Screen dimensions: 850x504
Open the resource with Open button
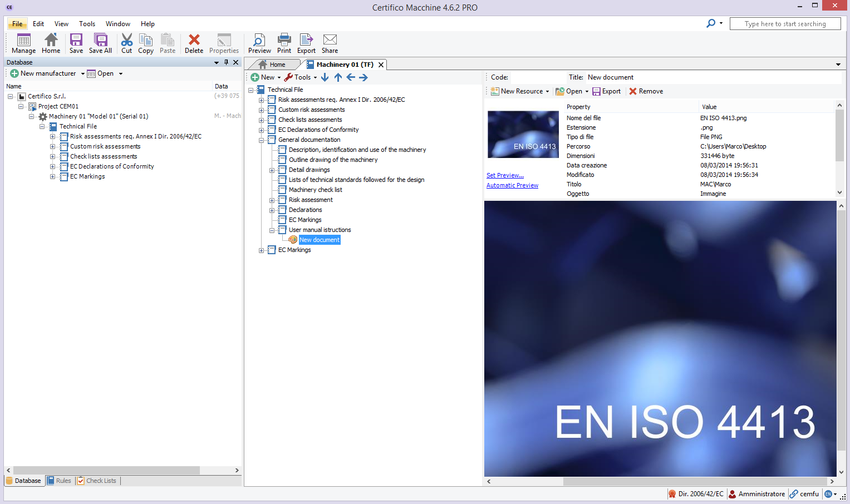(x=569, y=91)
